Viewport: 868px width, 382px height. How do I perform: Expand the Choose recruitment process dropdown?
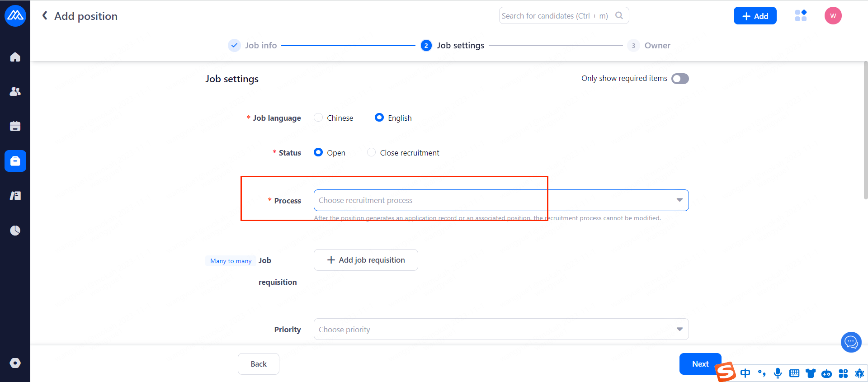[500, 200]
